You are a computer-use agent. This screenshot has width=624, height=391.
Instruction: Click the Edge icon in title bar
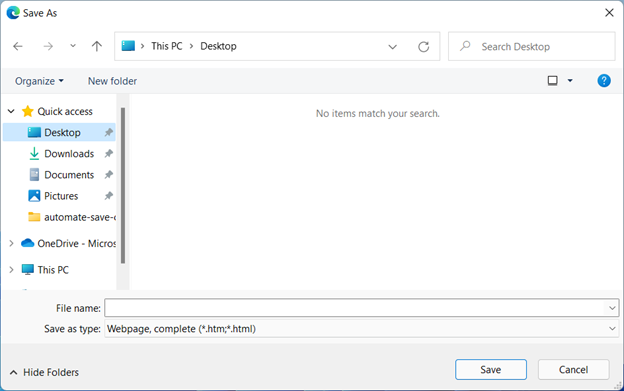tap(13, 13)
